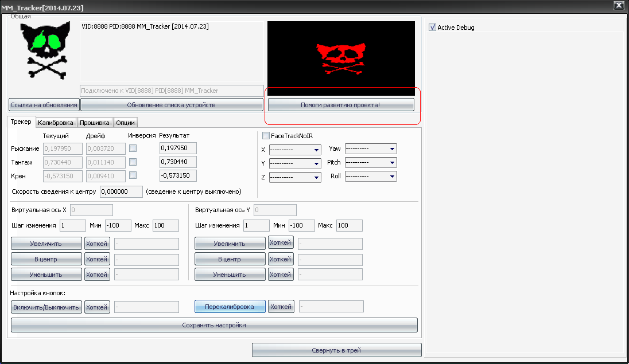Image resolution: width=629 pixels, height=364 pixels.
Task: Close the MM_Tracker window
Action: pyautogui.click(x=619, y=5)
